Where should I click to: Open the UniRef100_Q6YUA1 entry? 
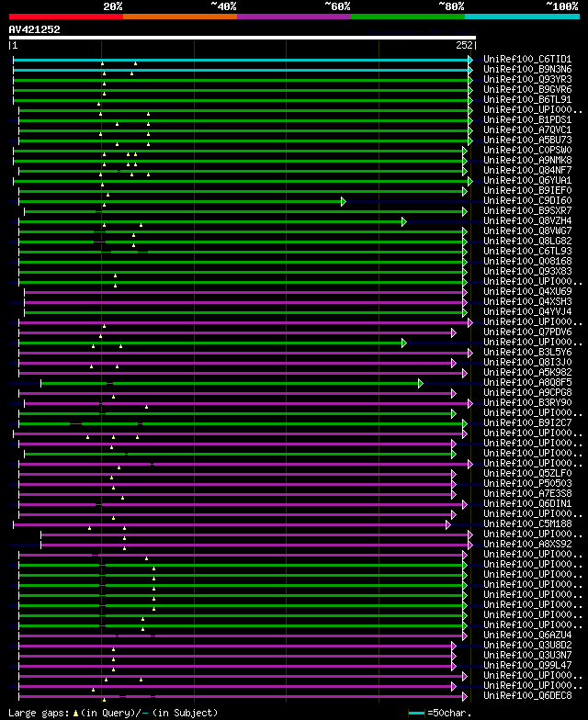[x=527, y=180]
